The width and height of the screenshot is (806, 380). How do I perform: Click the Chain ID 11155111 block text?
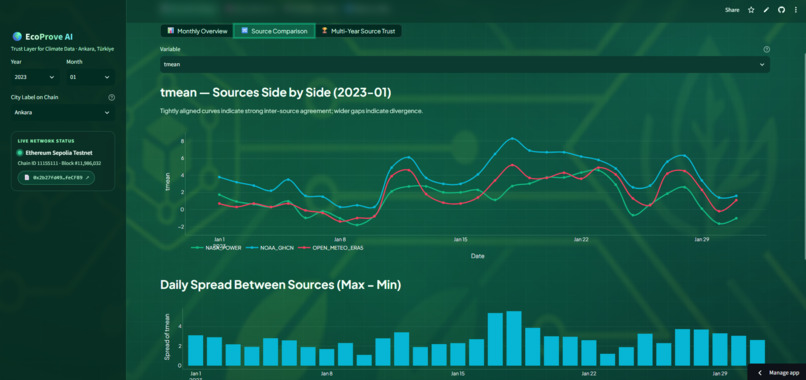[59, 163]
